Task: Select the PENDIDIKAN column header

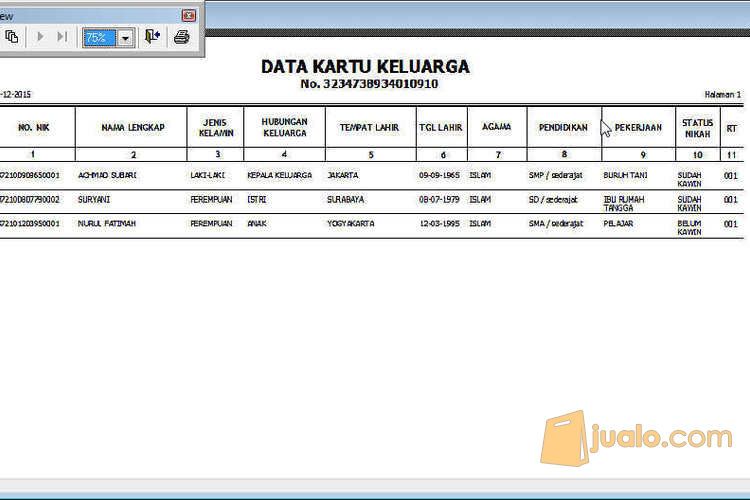Action: [563, 127]
